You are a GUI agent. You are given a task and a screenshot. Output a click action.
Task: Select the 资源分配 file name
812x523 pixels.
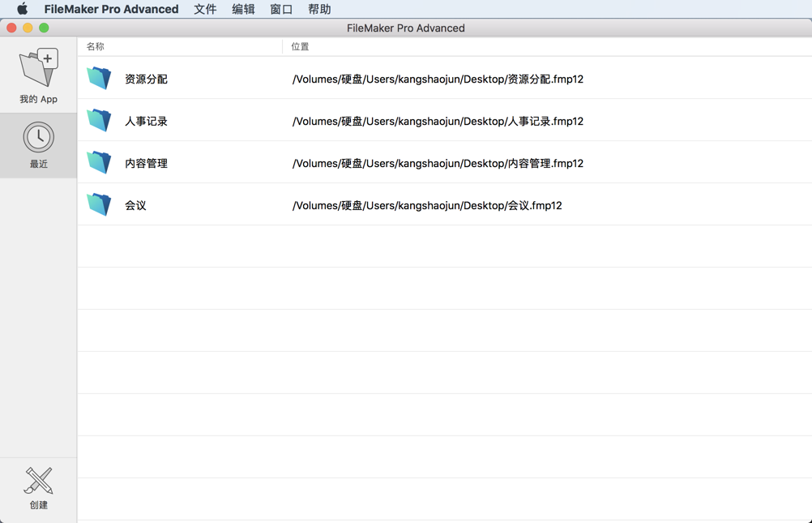click(146, 79)
